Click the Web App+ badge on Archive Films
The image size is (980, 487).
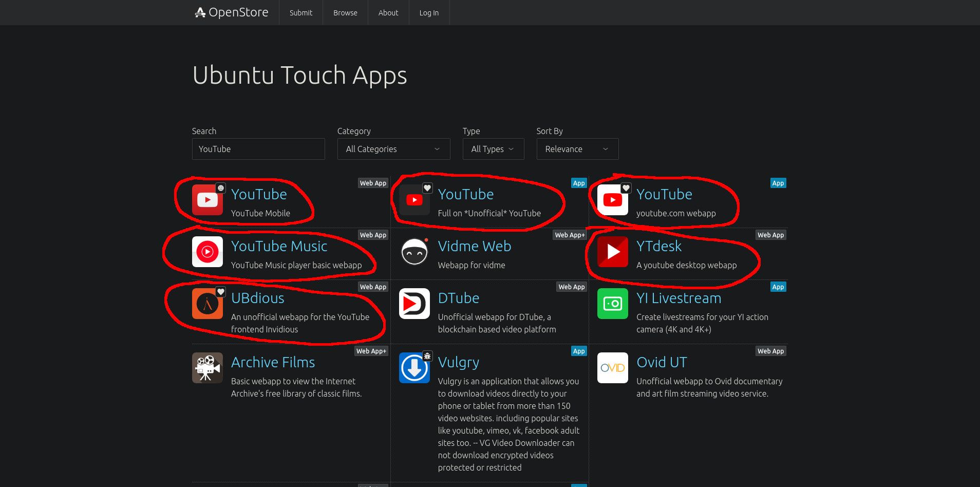tap(371, 351)
